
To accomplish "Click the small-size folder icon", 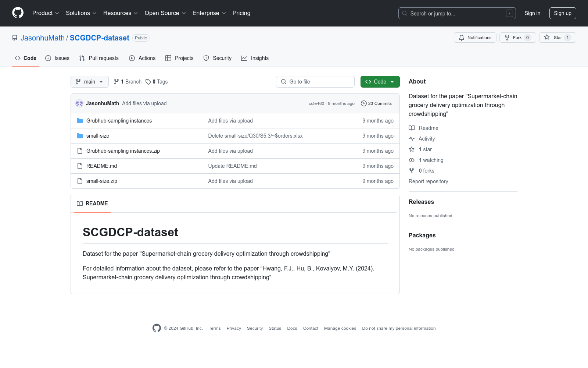I will point(80,136).
